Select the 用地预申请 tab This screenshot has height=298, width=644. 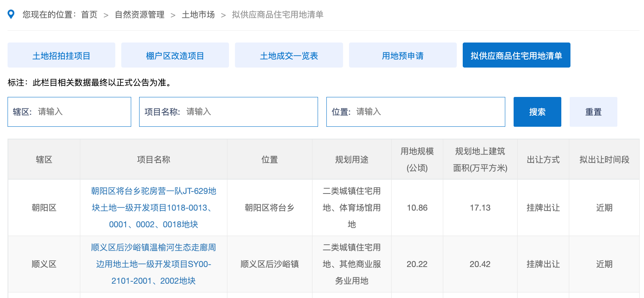(x=403, y=55)
